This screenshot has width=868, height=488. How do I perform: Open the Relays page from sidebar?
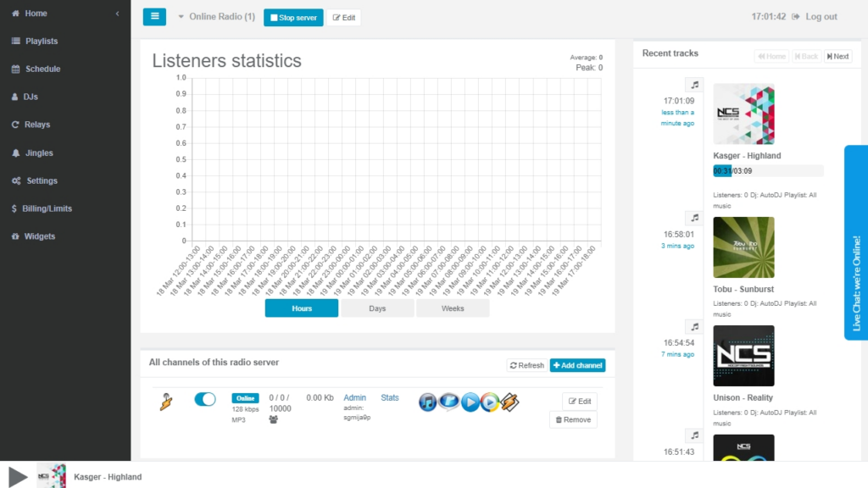click(x=37, y=125)
